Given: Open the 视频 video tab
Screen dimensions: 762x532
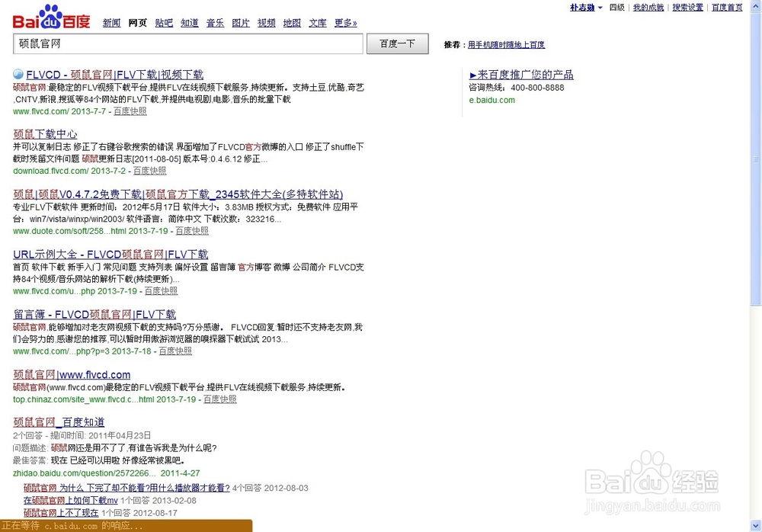Looking at the screenshot, I should 266,23.
